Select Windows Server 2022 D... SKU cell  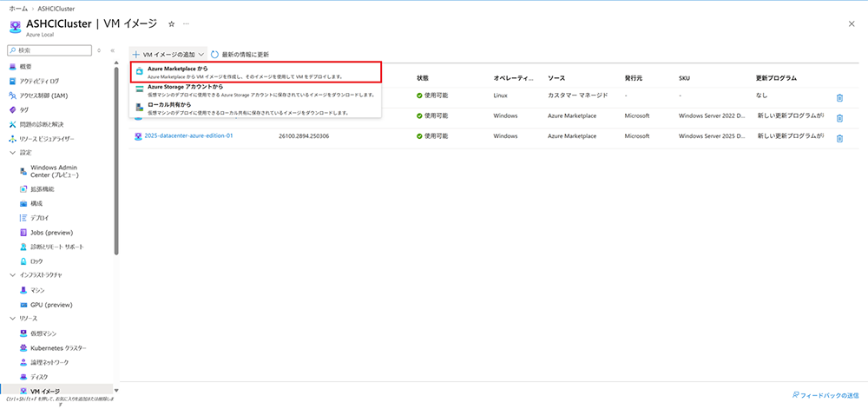pos(713,115)
